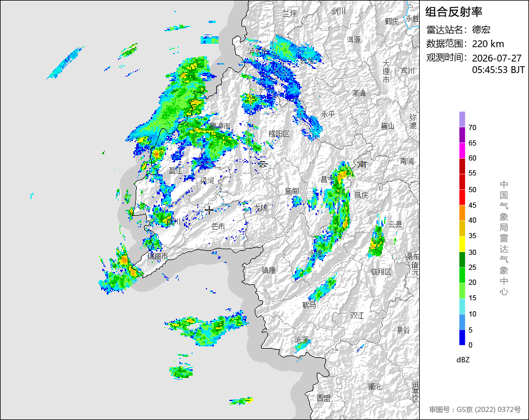Screen dimensions: 529x420
Task: Click the 隆阳区 district label
Action: [x=279, y=133]
